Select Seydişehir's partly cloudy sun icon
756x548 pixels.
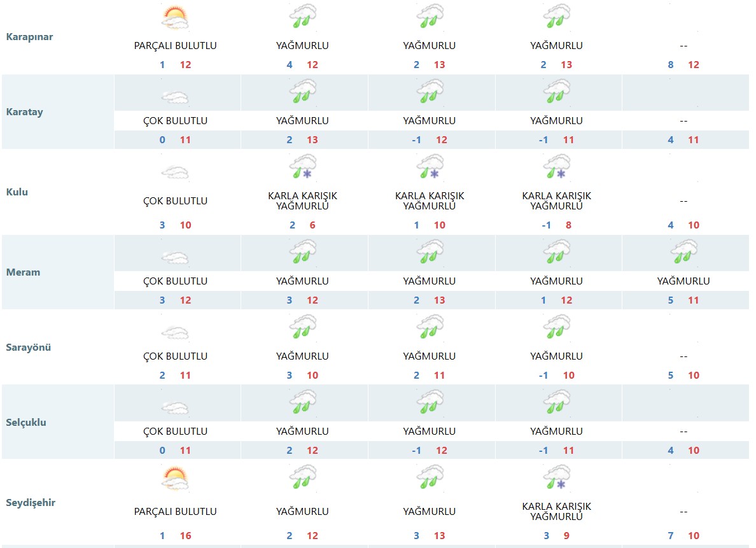pyautogui.click(x=175, y=479)
